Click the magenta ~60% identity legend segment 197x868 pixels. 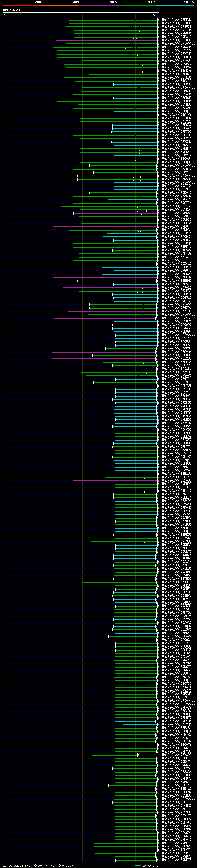[x=99, y=6]
